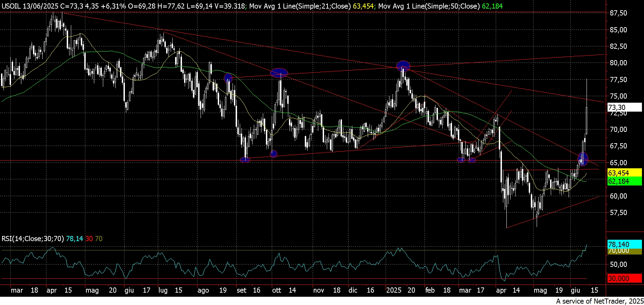
Task: Click the 'ott' month label on time axis
Action: click(x=277, y=290)
